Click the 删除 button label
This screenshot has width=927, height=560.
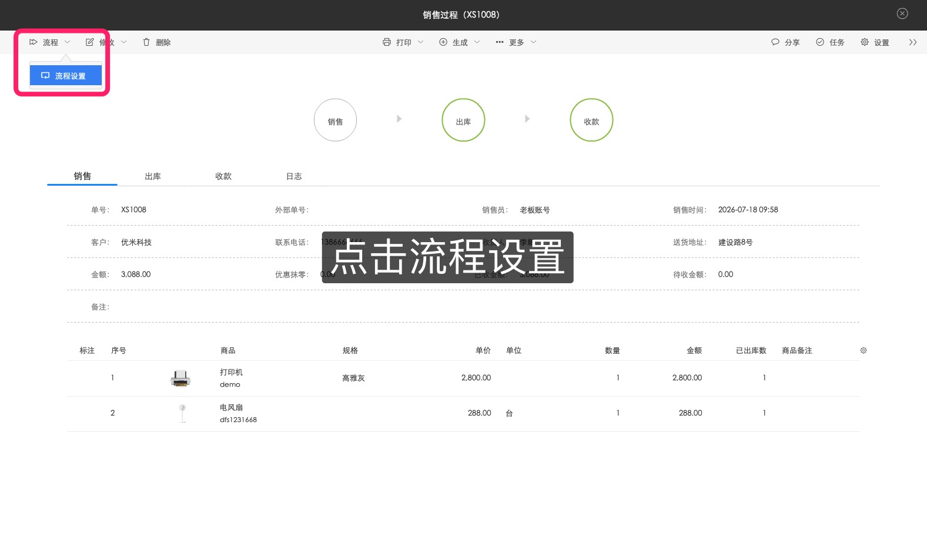click(x=163, y=42)
